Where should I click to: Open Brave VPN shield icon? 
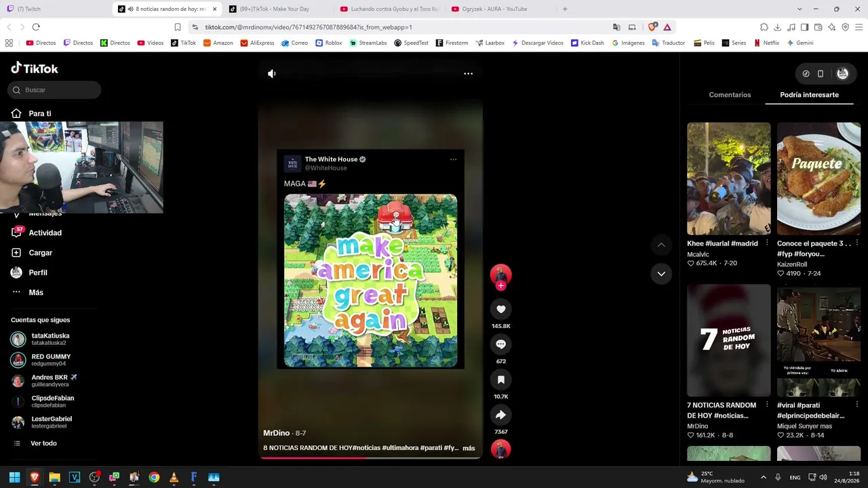click(x=845, y=27)
